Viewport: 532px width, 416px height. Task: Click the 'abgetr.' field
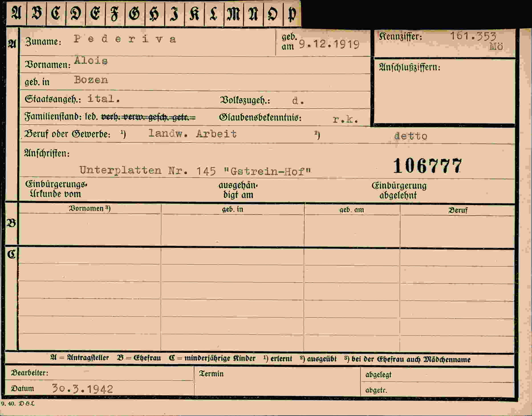pyautogui.click(x=437, y=389)
